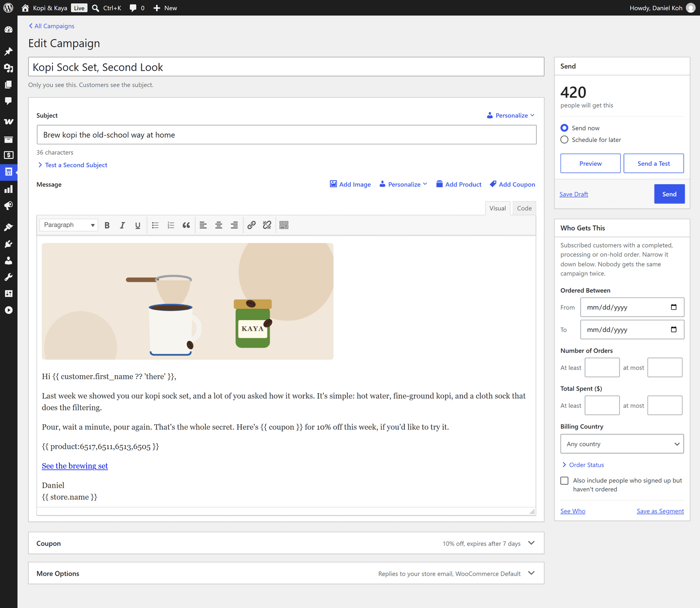Open the Marketing megaphone sidebar icon
700x608 pixels.
click(8, 206)
